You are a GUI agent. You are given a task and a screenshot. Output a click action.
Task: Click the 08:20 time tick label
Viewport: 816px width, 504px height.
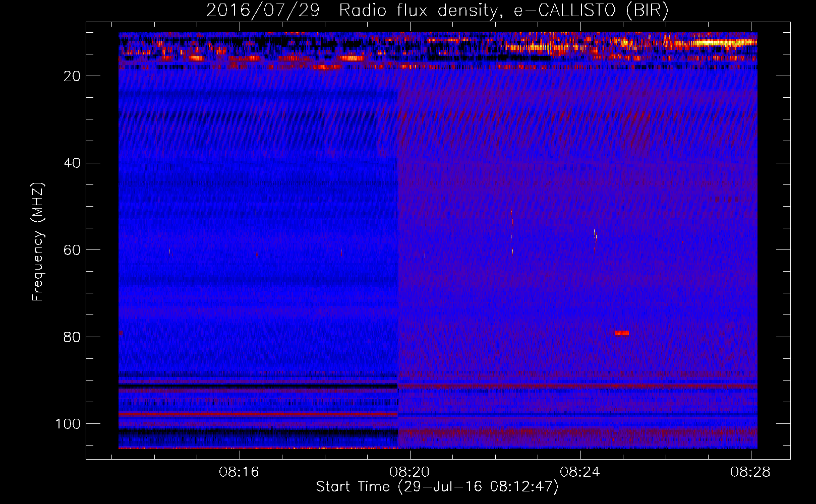click(410, 472)
